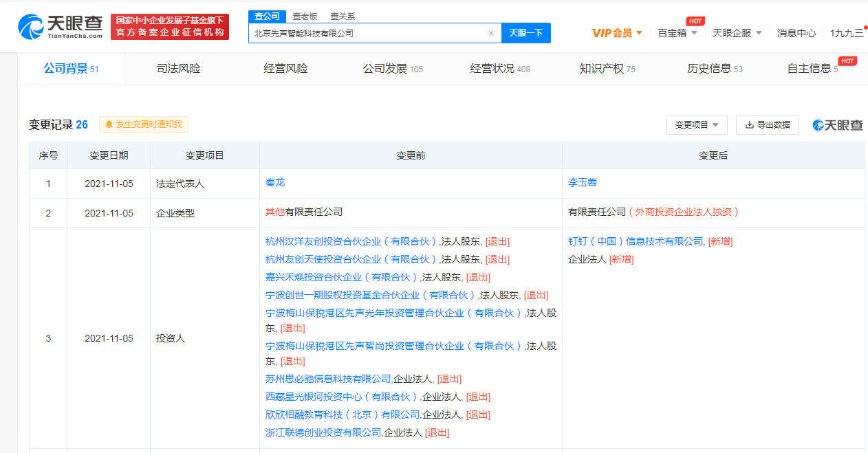Viewport: 868px width, 453px height.
Task: Click the 序号 column header
Action: pyautogui.click(x=48, y=155)
